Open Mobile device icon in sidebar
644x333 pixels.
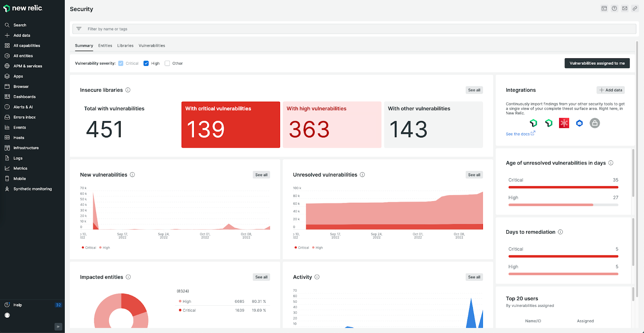[x=7, y=179]
